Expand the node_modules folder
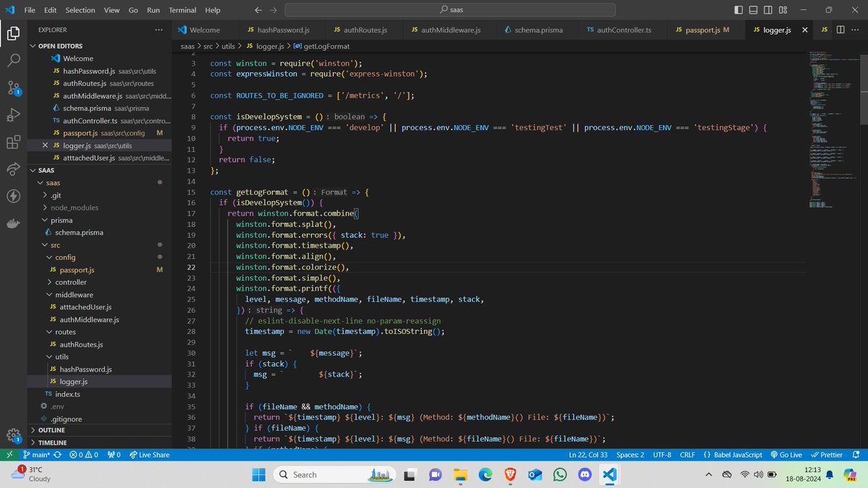868x488 pixels. [74, 207]
